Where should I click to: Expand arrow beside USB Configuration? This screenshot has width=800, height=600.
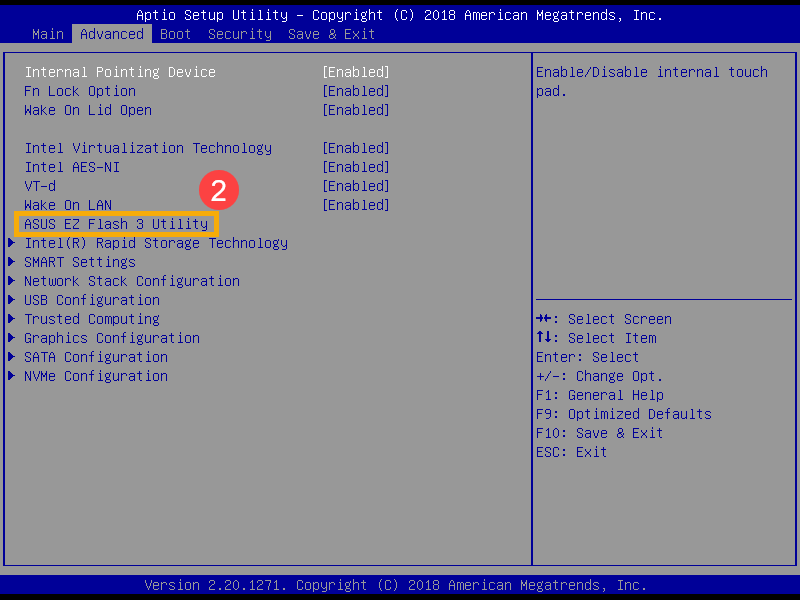click(x=11, y=299)
